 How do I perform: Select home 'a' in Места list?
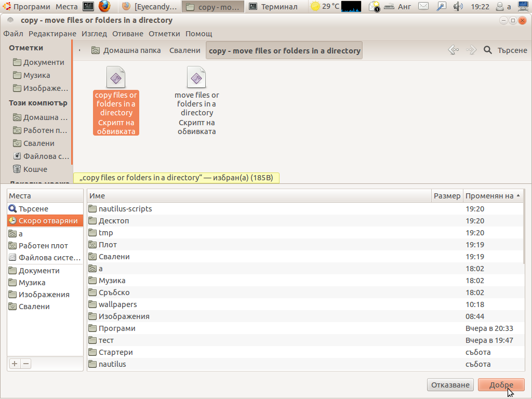tap(45, 233)
